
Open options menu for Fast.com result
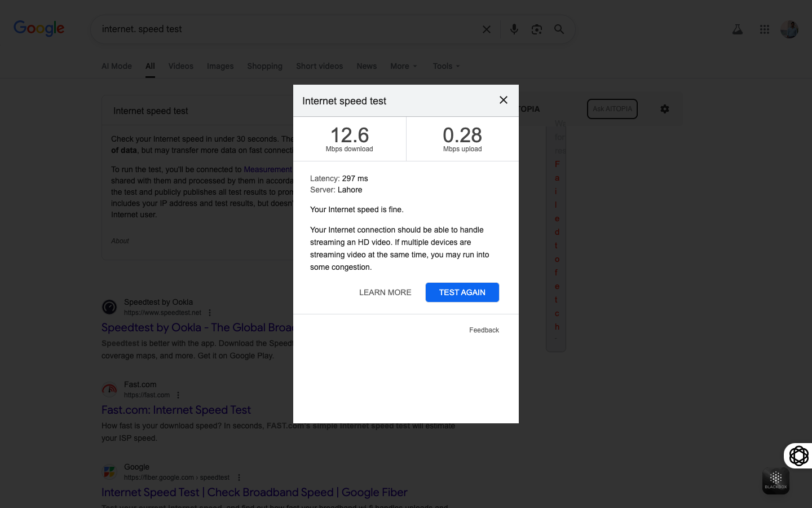(x=178, y=395)
